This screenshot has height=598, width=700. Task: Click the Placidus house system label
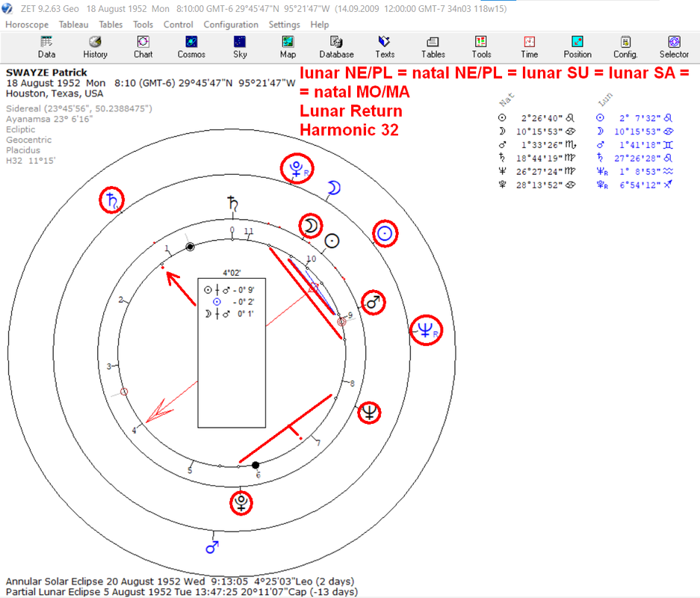(23, 150)
